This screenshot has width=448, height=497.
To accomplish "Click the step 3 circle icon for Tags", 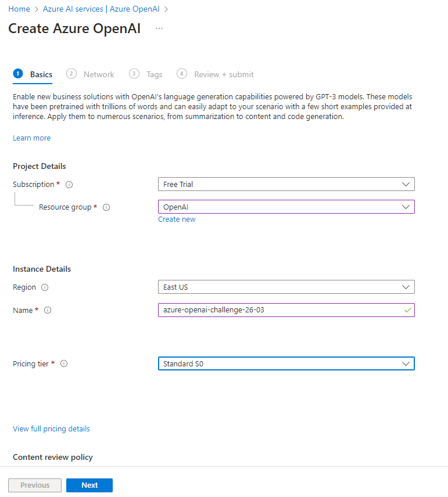I will tap(134, 74).
